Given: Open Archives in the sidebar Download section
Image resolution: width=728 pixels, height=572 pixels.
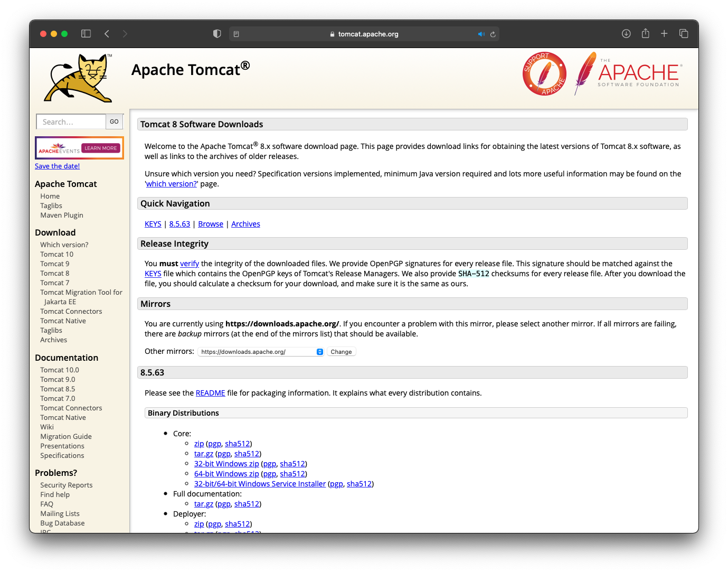Looking at the screenshot, I should (x=54, y=340).
